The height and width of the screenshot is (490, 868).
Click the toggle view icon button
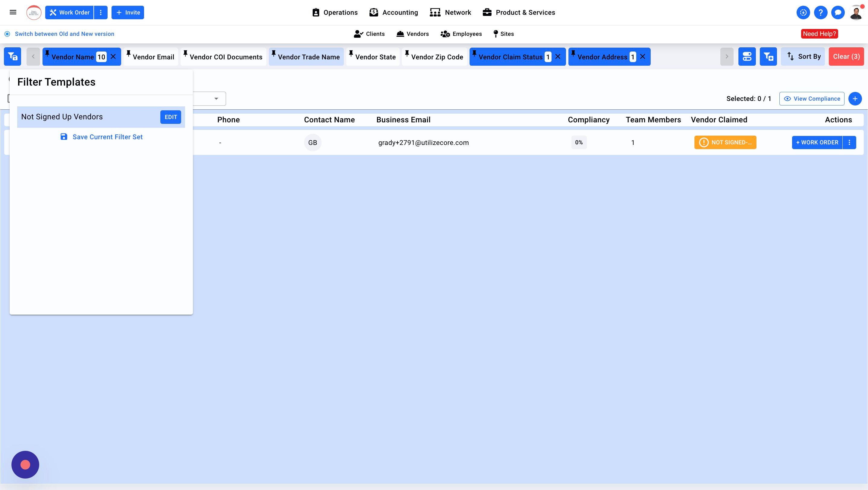click(747, 57)
